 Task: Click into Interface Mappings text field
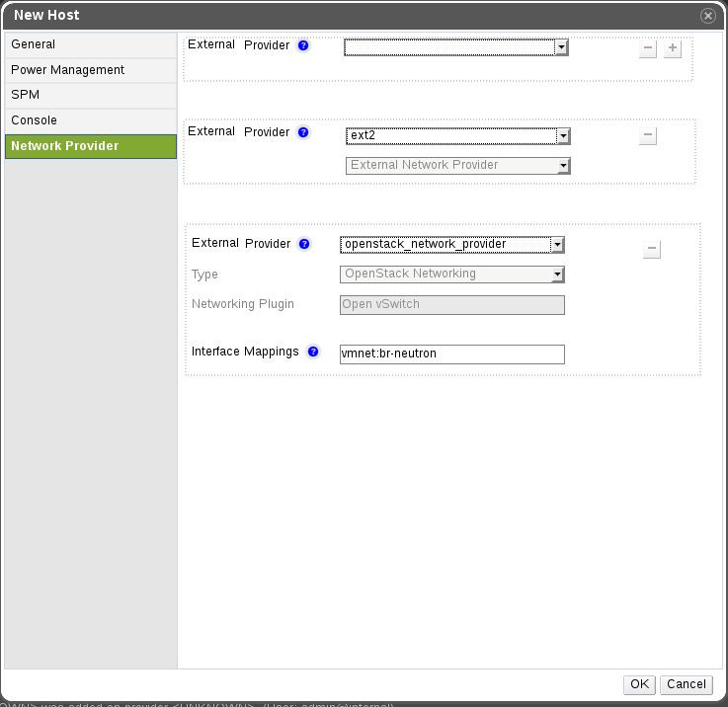pyautogui.click(x=451, y=353)
